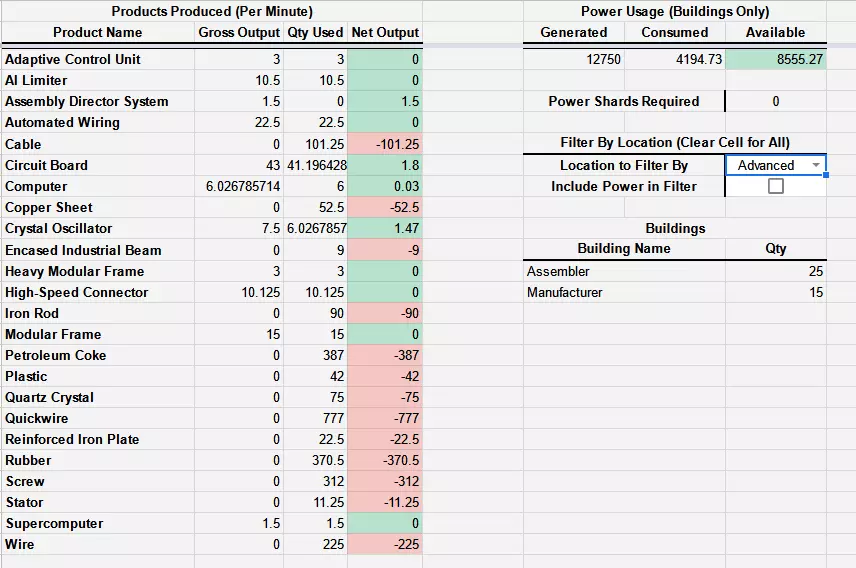The image size is (856, 568).
Task: Select the Circuit Board gross output cell
Action: pos(240,165)
